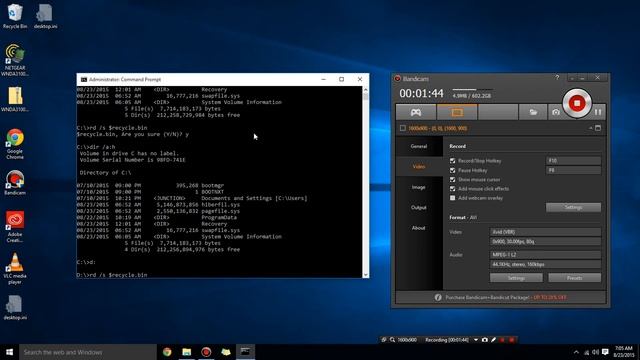Open the Output tab in Bandicam

[419, 207]
